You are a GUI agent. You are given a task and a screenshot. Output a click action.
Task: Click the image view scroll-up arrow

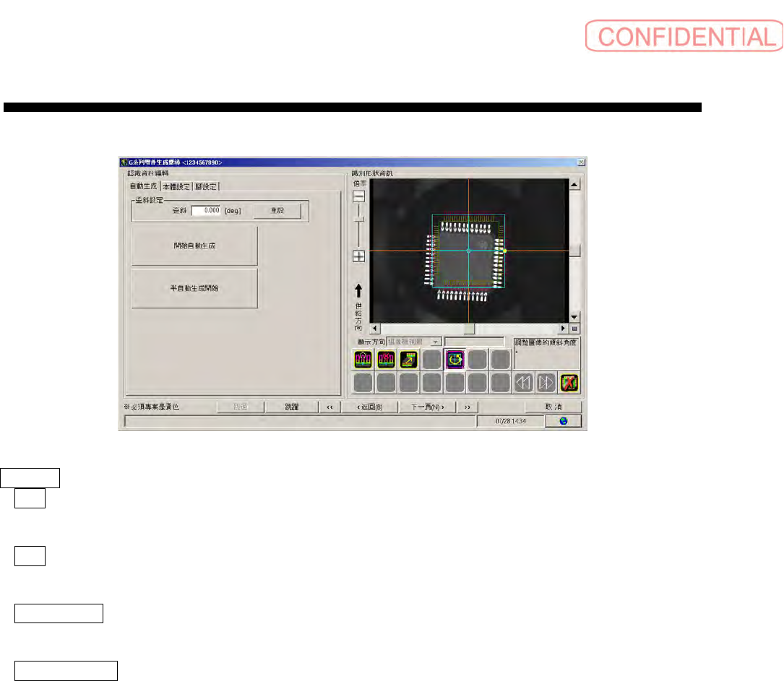point(574,184)
